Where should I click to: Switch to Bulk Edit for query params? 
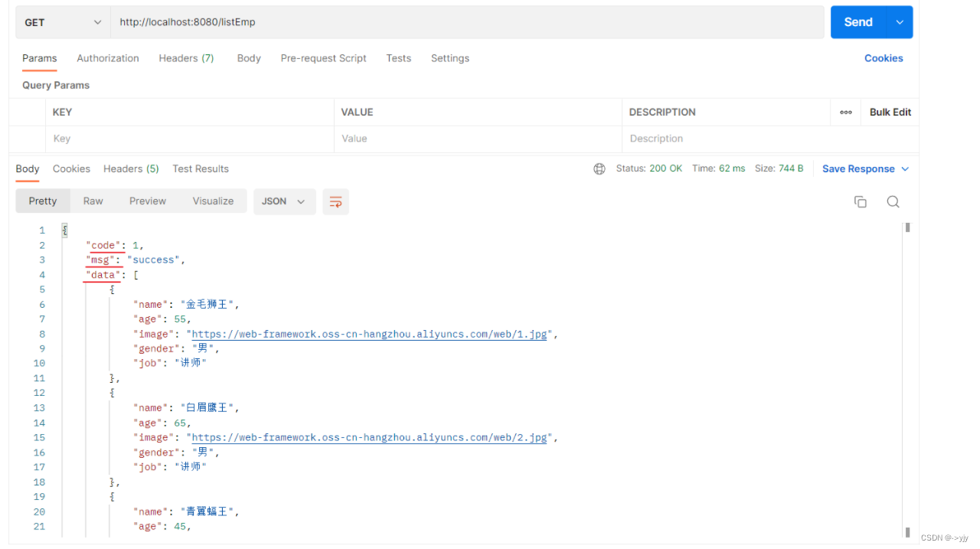[x=890, y=112]
